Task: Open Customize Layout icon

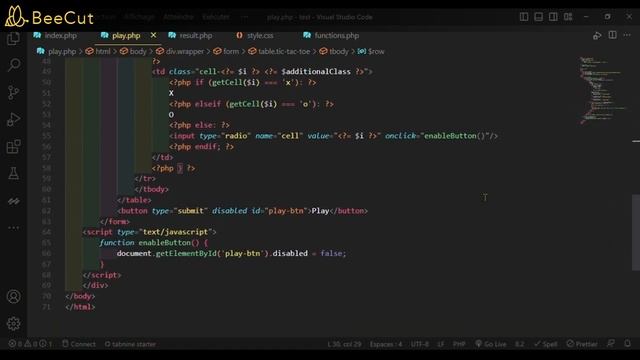Action: coord(568,17)
